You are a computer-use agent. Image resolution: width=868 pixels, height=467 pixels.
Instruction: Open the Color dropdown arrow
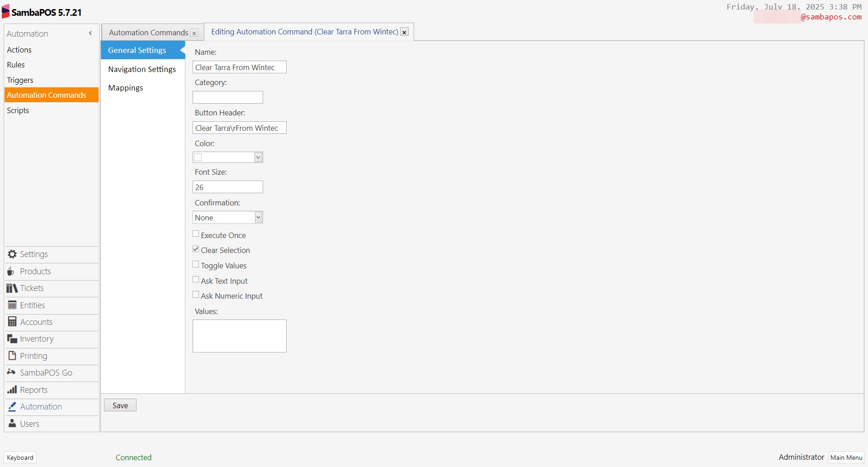pyautogui.click(x=258, y=157)
